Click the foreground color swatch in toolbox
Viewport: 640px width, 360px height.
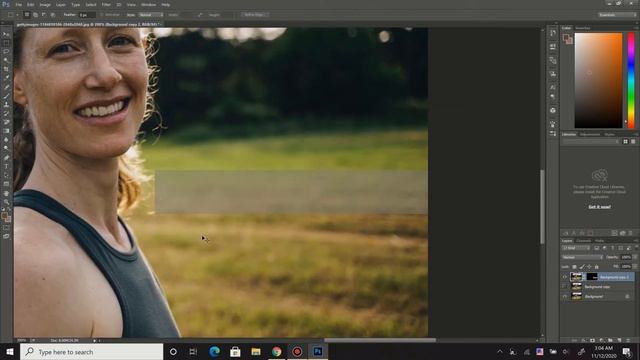click(4, 215)
